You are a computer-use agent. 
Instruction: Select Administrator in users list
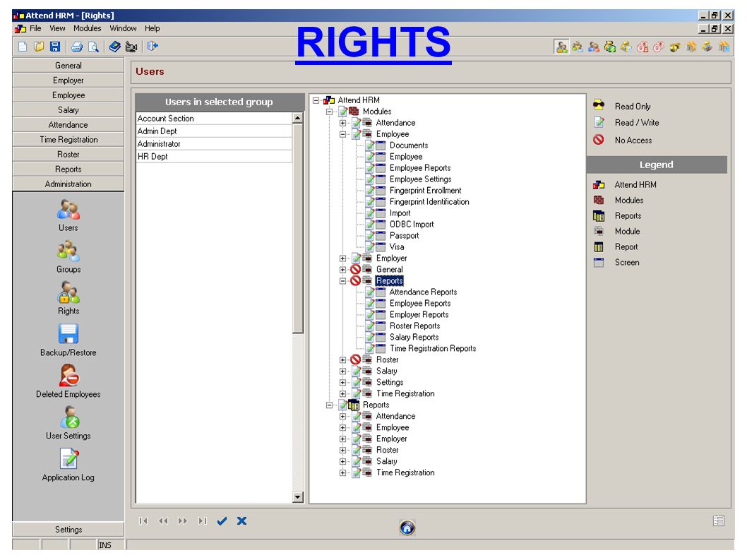214,143
